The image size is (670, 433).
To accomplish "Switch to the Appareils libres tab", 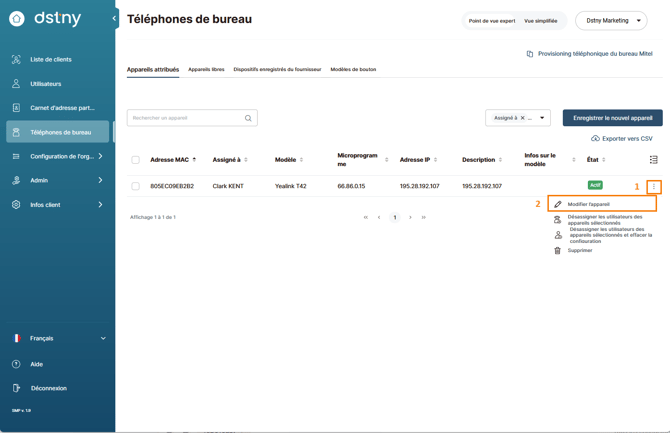I will (206, 69).
